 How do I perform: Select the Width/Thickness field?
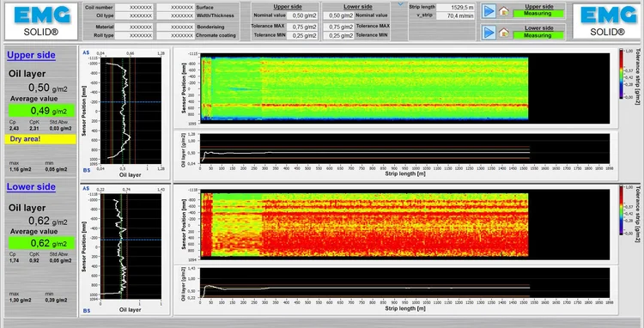(x=176, y=15)
